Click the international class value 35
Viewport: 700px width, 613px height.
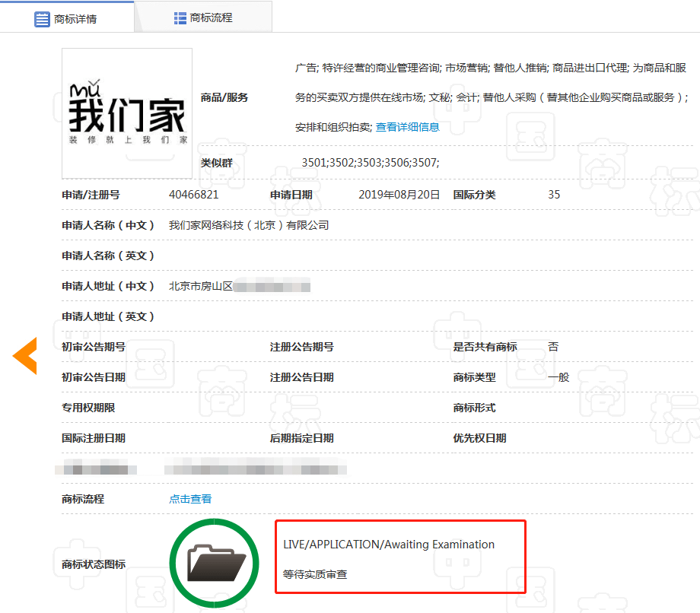tap(554, 195)
